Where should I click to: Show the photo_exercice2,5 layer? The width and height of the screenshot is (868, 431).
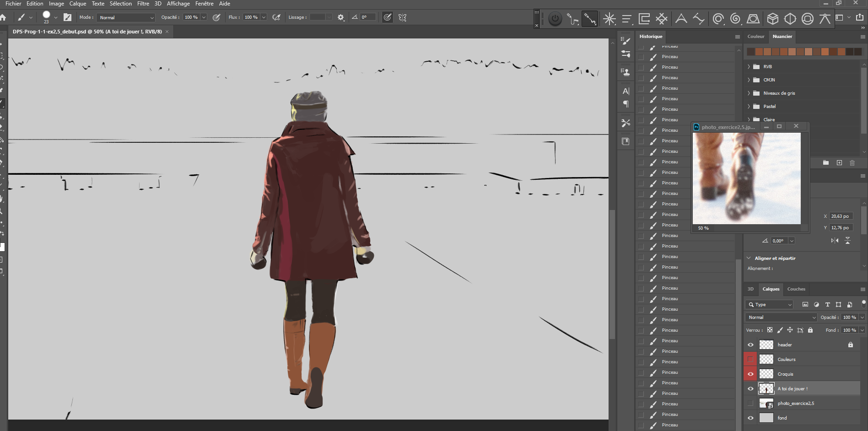click(750, 404)
